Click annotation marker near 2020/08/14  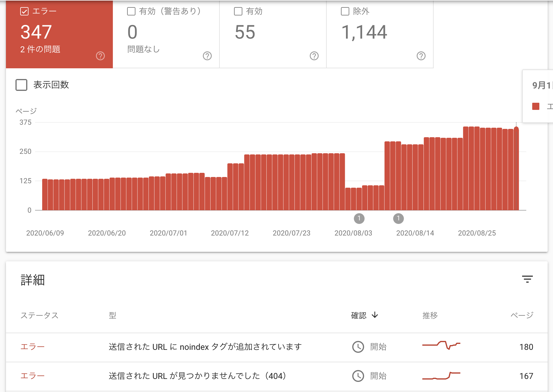pyautogui.click(x=399, y=219)
